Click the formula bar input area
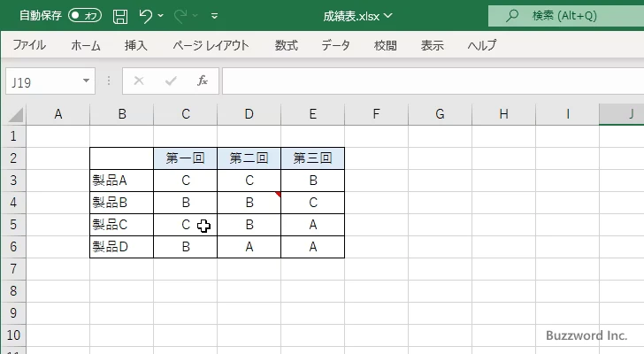Viewport: 644px width, 354px height. click(x=433, y=81)
